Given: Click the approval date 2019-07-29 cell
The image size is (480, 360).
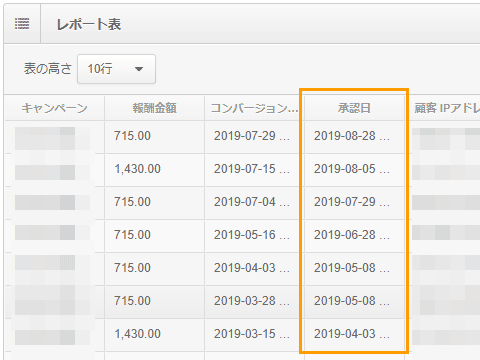Looking at the screenshot, I should pos(354,202).
